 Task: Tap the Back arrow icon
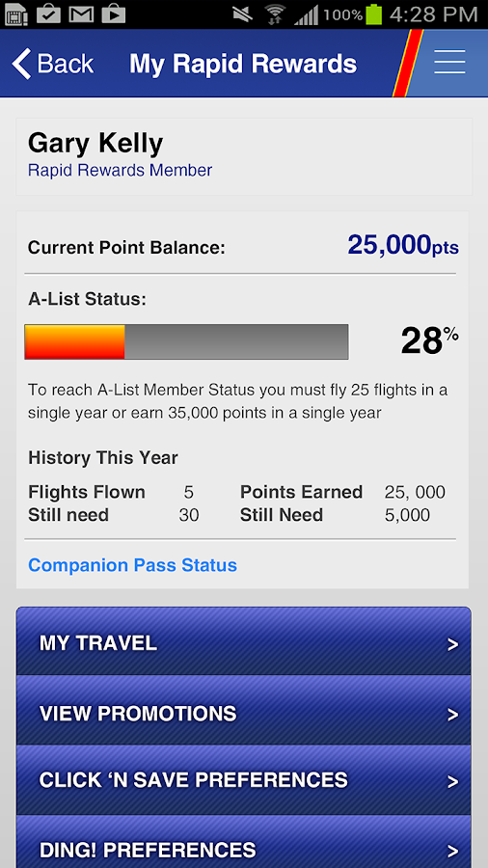tap(21, 64)
